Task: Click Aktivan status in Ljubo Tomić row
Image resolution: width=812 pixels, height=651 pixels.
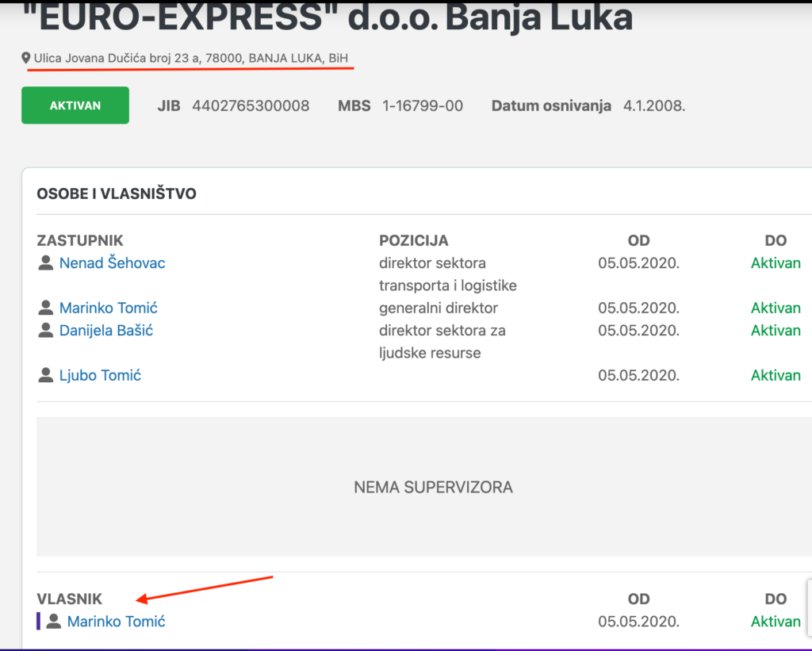Action: tap(776, 376)
